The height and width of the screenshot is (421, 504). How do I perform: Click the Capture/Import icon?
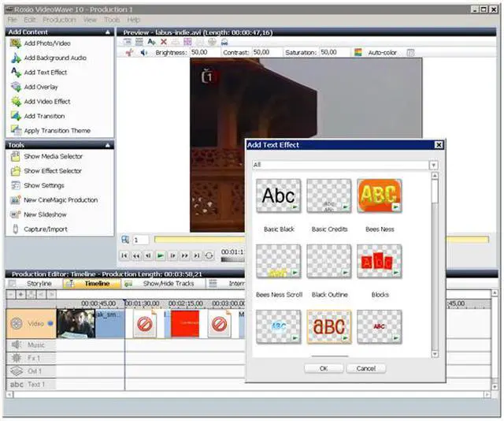coord(16,229)
